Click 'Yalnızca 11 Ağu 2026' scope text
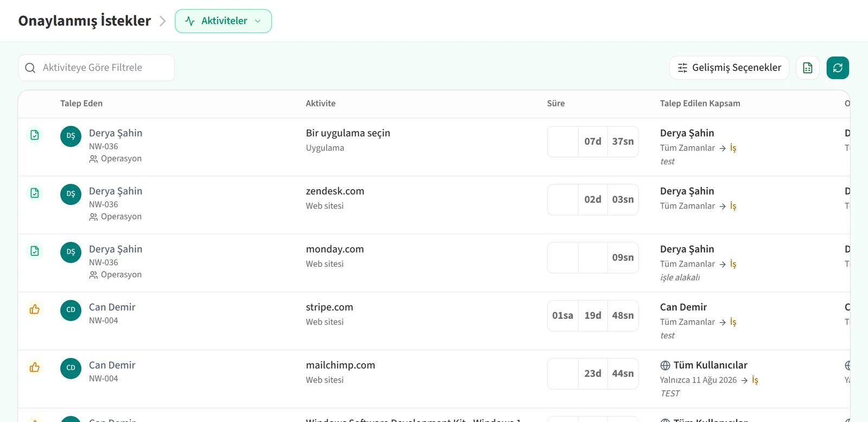 pos(698,380)
